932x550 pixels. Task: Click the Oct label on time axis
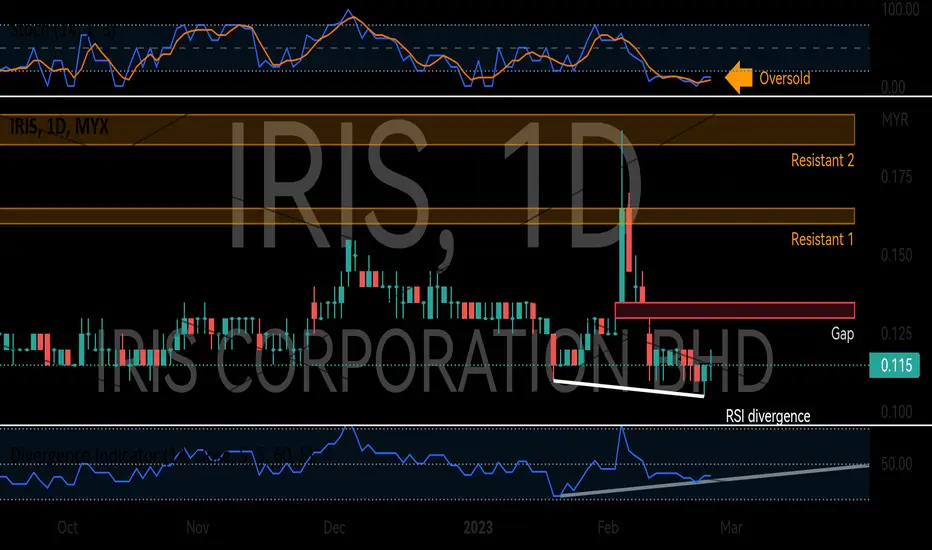point(67,527)
